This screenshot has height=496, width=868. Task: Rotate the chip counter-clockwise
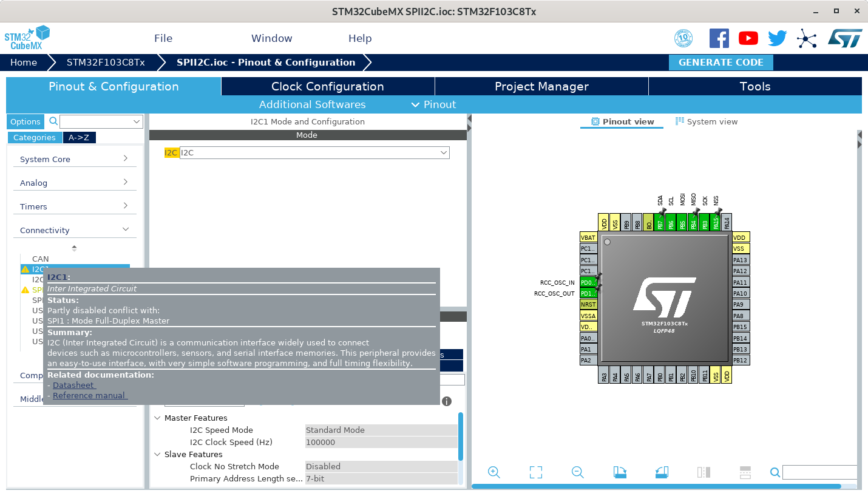click(662, 472)
